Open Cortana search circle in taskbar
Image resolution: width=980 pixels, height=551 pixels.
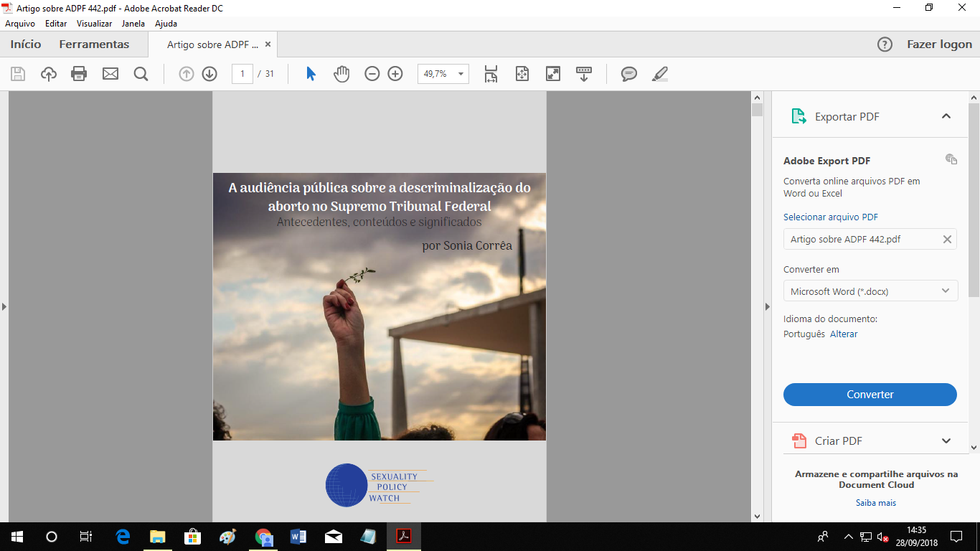[52, 537]
